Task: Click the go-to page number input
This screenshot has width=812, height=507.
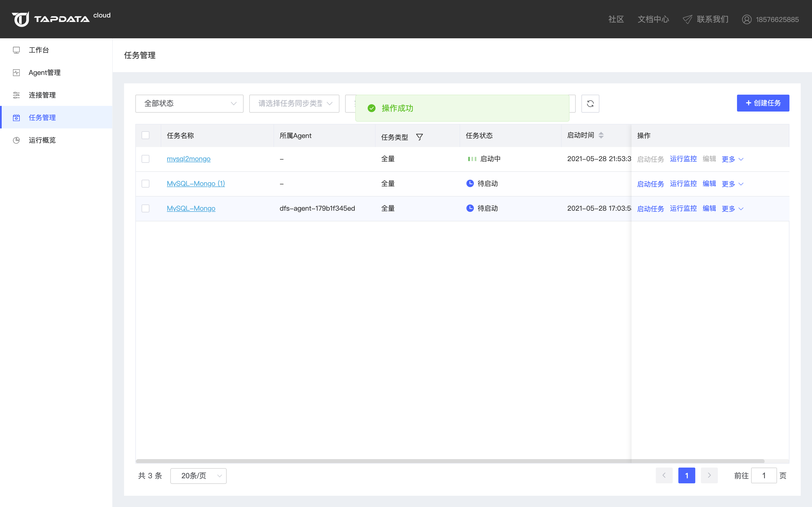Action: pos(763,475)
